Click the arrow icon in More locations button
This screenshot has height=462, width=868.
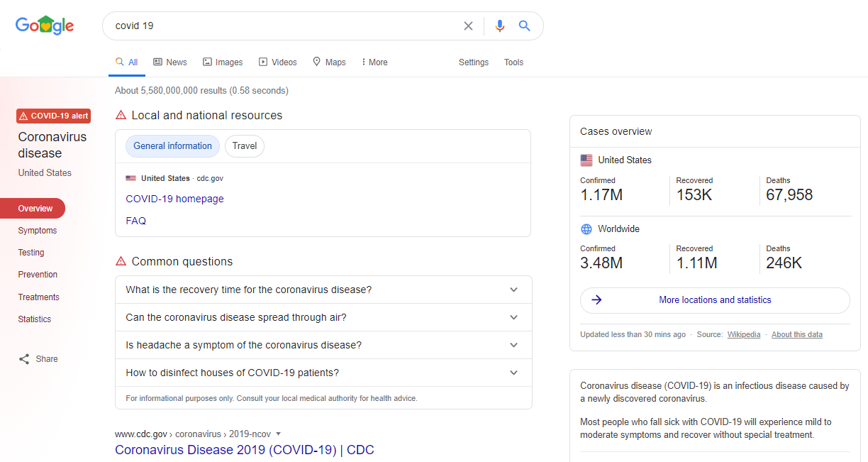point(596,300)
